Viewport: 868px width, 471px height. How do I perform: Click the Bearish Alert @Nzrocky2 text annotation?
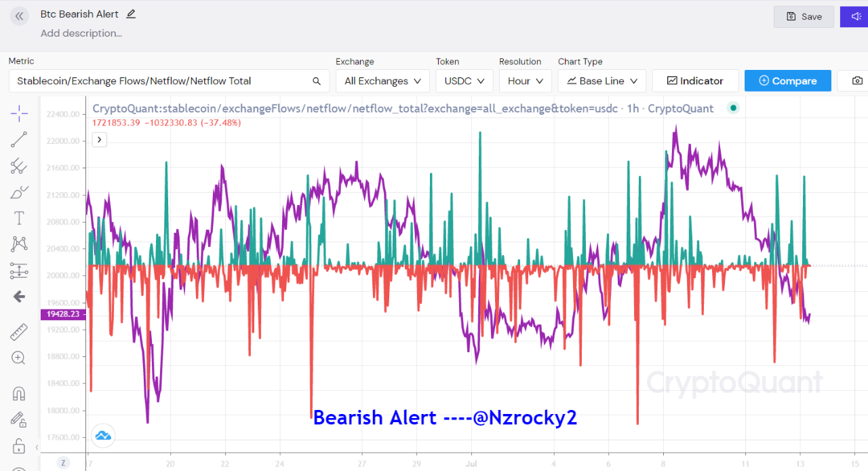coord(445,417)
